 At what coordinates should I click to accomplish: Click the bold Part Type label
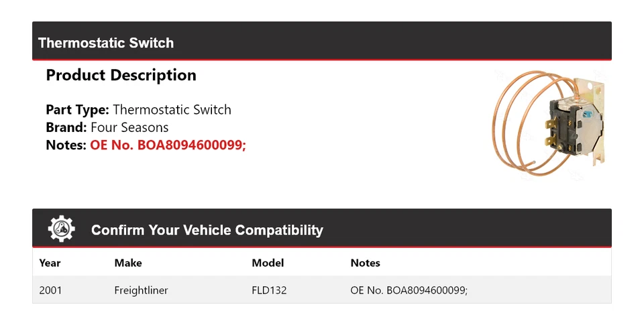pos(77,110)
